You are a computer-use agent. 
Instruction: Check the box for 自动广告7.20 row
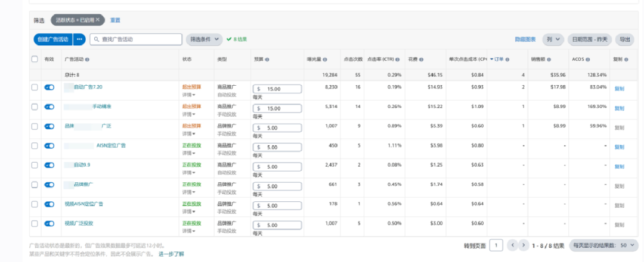pos(35,88)
